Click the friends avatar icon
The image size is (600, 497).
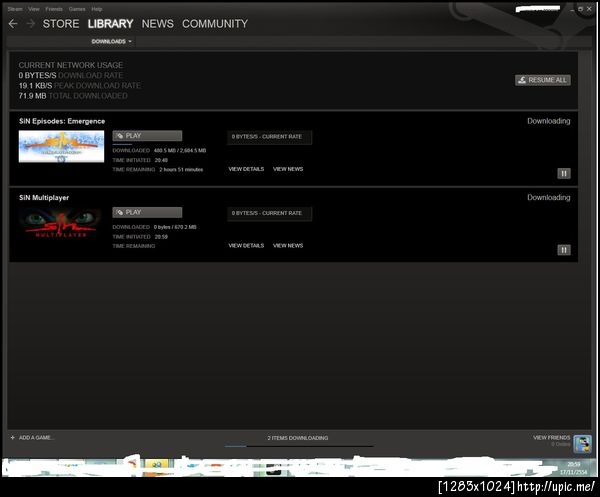pyautogui.click(x=582, y=444)
